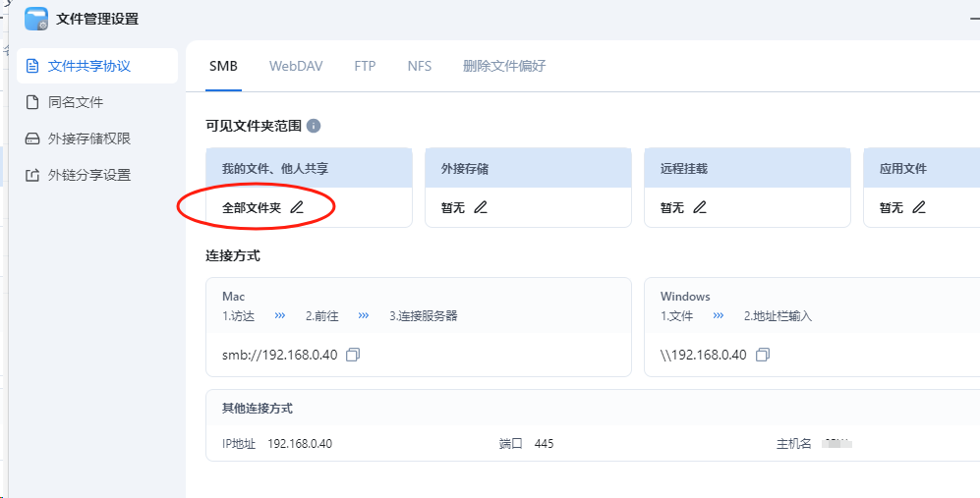980x498 pixels.
Task: Open 同名文件 in the sidebar
Action: point(76,102)
